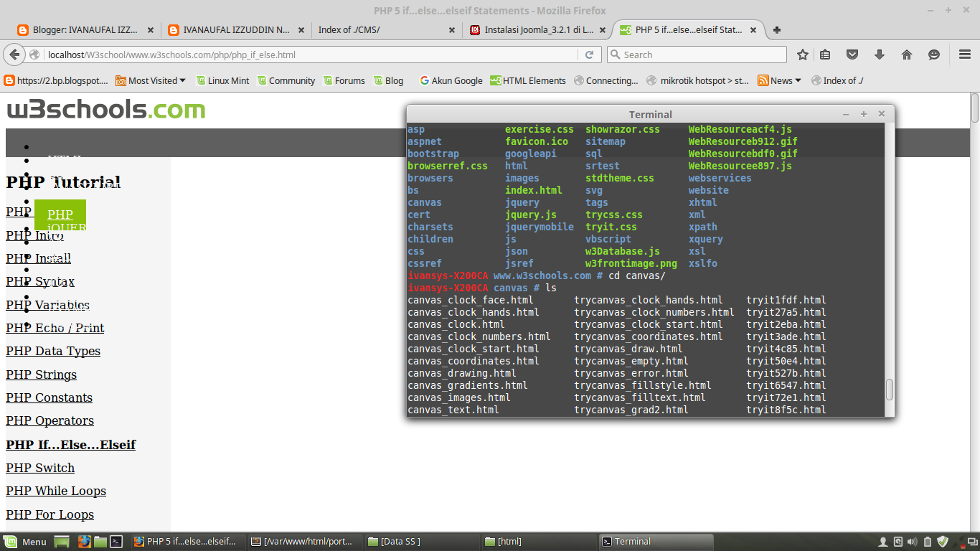The width and height of the screenshot is (980, 551).
Task: Open the PHP Install sidebar link
Action: (x=38, y=258)
